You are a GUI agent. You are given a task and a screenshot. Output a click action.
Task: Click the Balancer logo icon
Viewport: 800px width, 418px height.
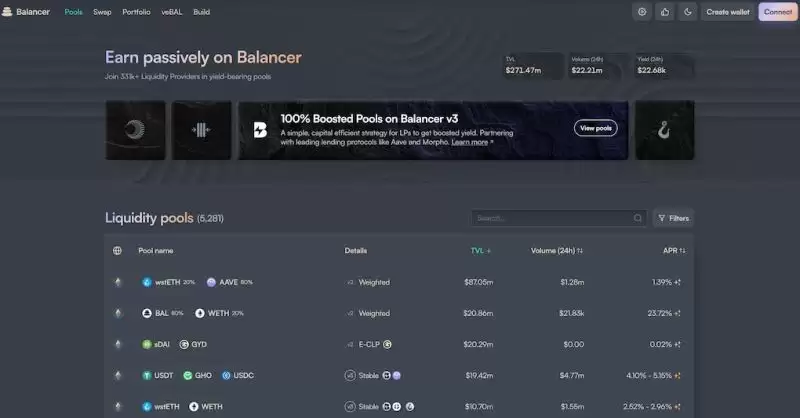point(7,11)
